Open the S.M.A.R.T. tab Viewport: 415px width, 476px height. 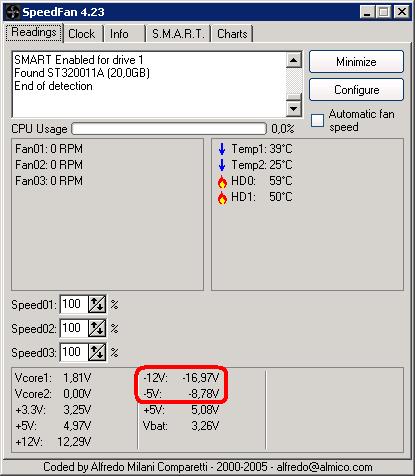point(178,34)
